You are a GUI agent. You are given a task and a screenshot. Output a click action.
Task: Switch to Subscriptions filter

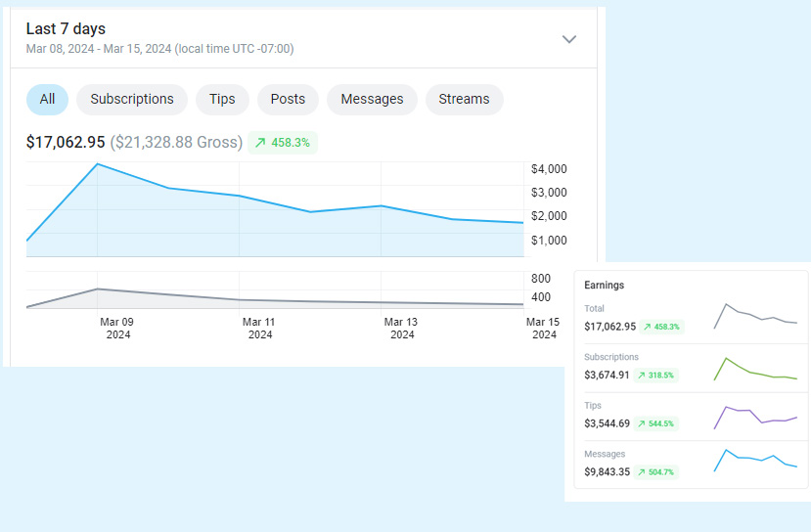(132, 99)
